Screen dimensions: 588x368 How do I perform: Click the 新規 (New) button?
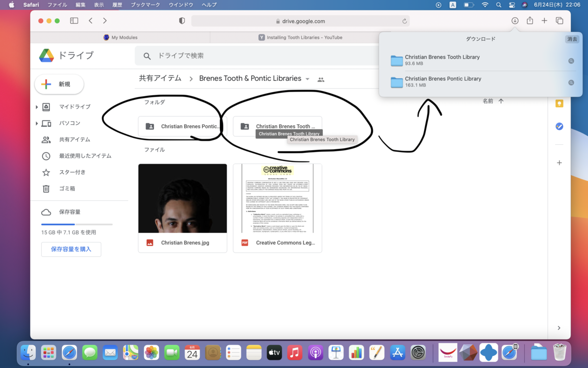(x=59, y=84)
